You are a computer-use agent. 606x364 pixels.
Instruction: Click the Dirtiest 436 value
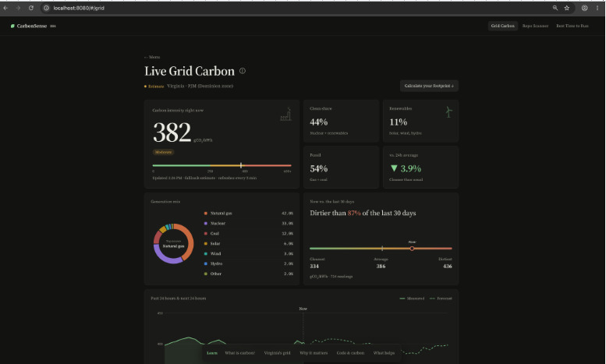click(448, 267)
